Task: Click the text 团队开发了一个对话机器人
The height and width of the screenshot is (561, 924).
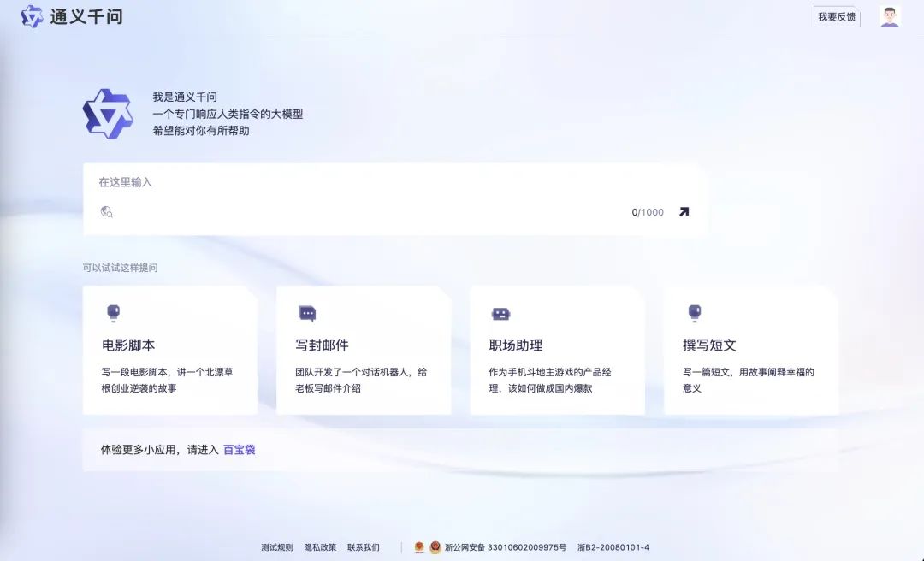Action: coord(353,372)
